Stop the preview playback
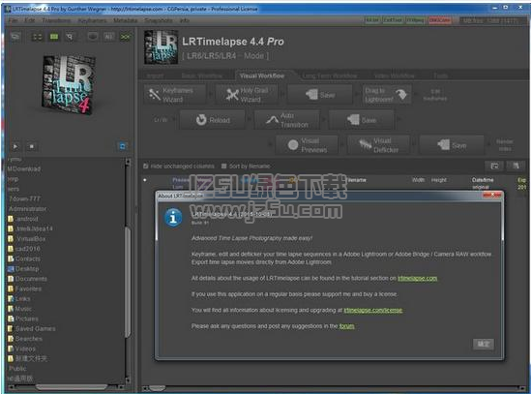532x394 pixels. (32, 146)
